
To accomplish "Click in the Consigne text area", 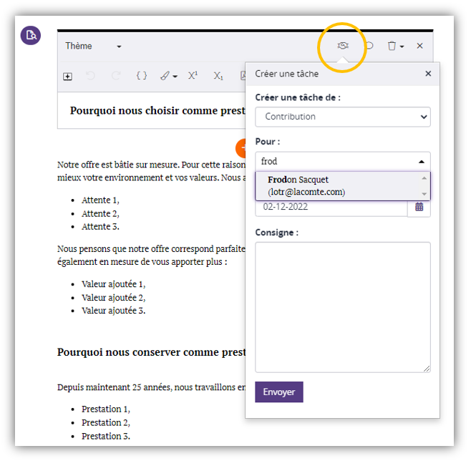I will 342,306.
